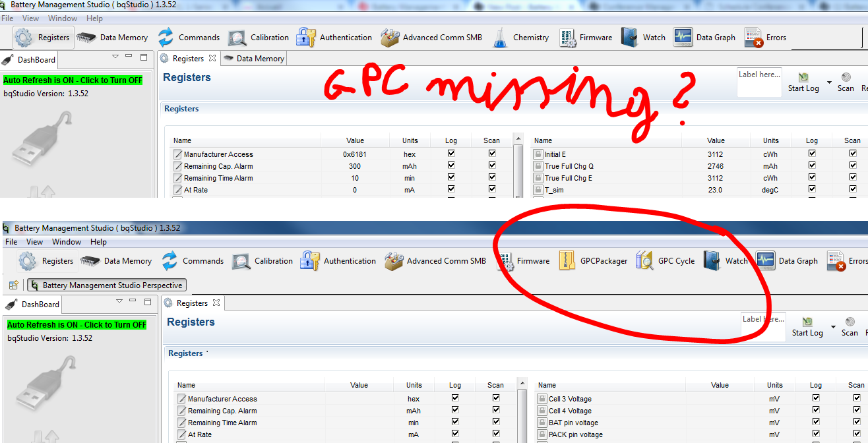The width and height of the screenshot is (868, 443).
Task: Open View menu in the lower window
Action: point(35,242)
